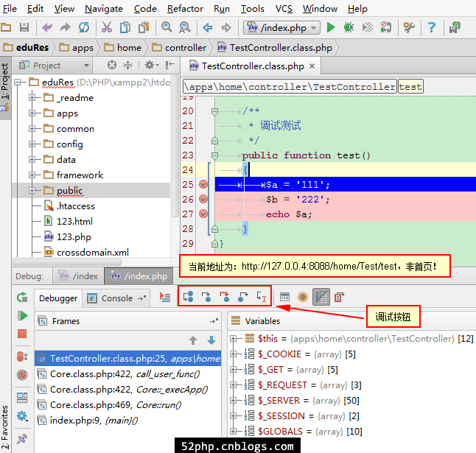
Task: Click the Synchronize refresh icon
Action: (x=84, y=27)
